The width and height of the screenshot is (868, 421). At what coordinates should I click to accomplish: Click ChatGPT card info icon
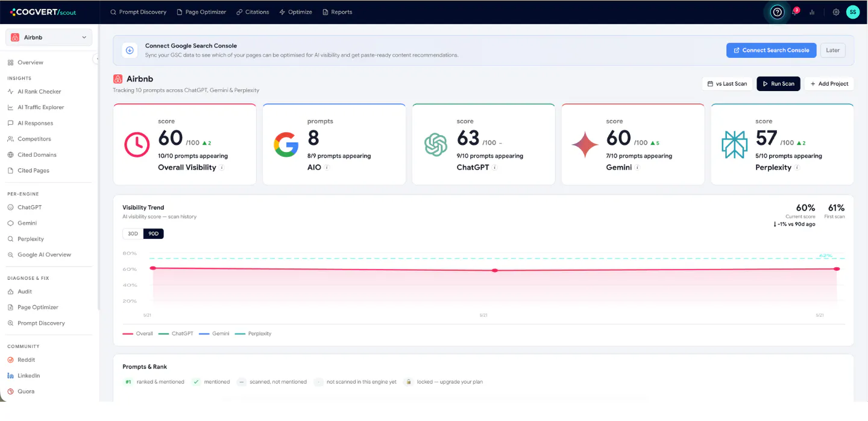coord(495,168)
